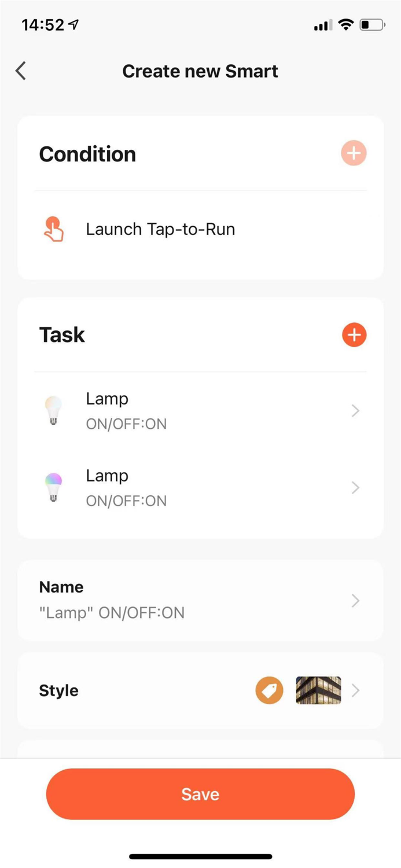The image size is (401, 868).
Task: Pick a new style background image
Action: (x=317, y=690)
